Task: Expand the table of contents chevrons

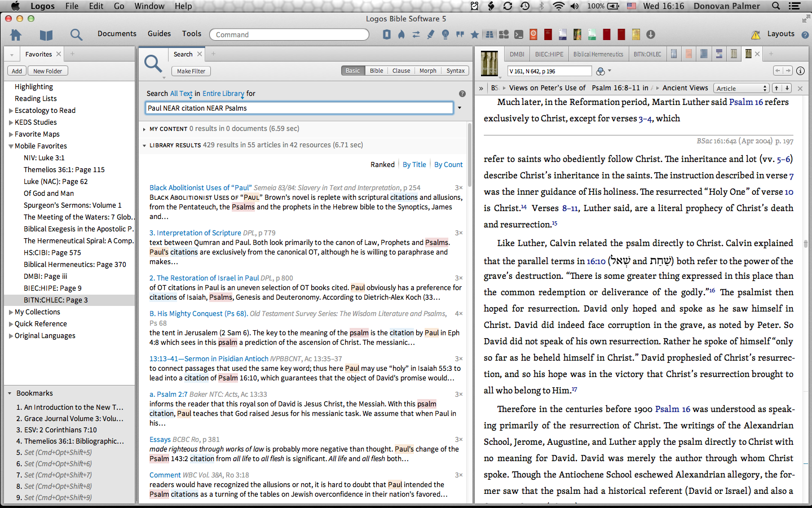Action: (481, 88)
